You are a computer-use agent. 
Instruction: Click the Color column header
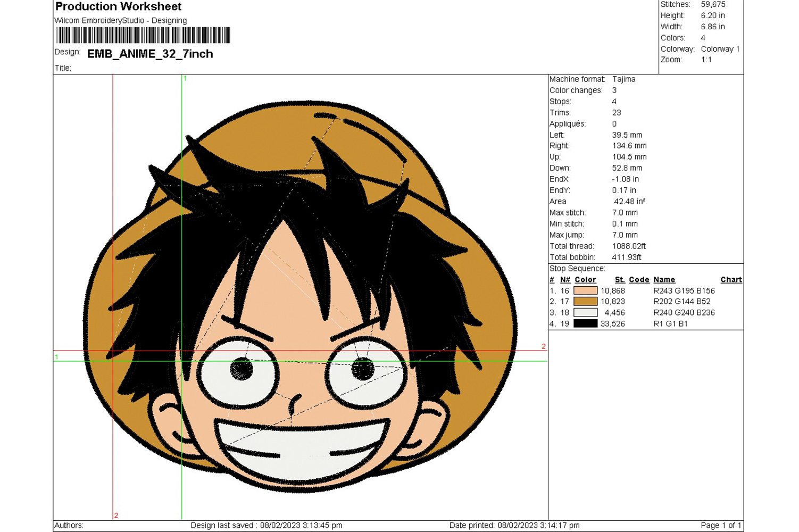585,280
